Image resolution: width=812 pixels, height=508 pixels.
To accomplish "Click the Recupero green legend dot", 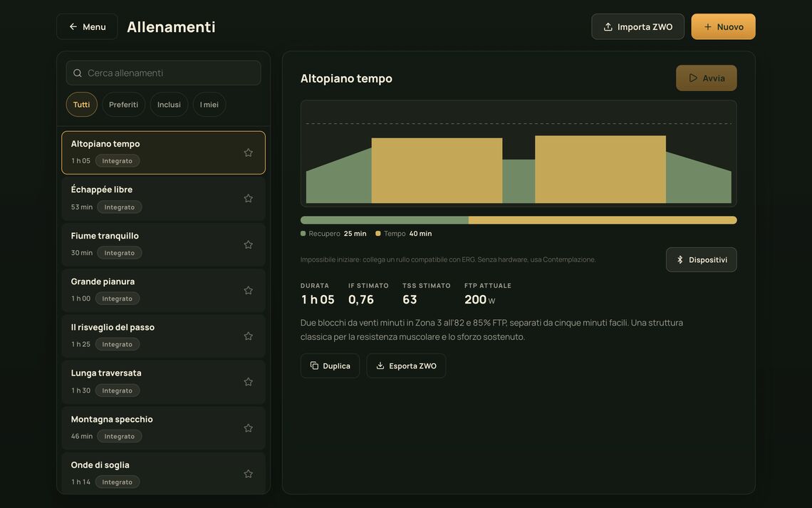I will pyautogui.click(x=303, y=234).
